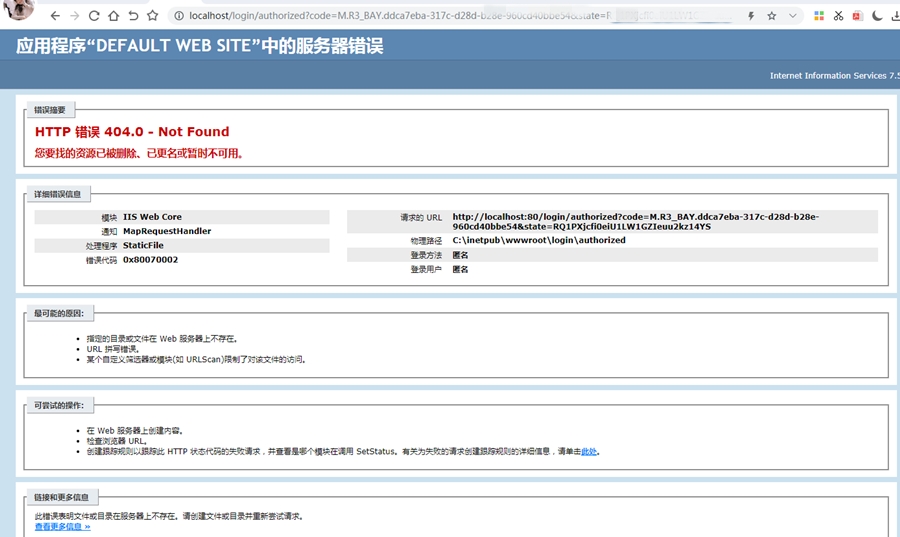Select the 'IIS Web Core' module value
This screenshot has width=900, height=537.
(152, 217)
